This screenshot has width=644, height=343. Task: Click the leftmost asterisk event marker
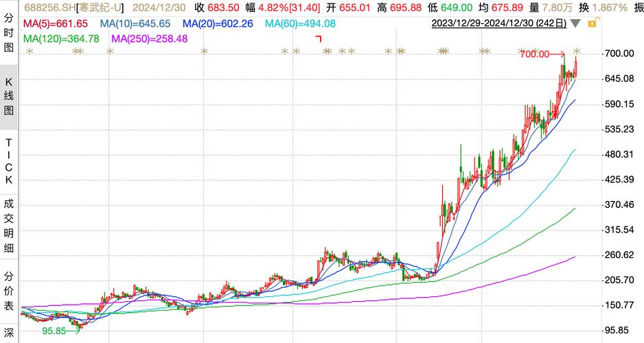(29, 51)
